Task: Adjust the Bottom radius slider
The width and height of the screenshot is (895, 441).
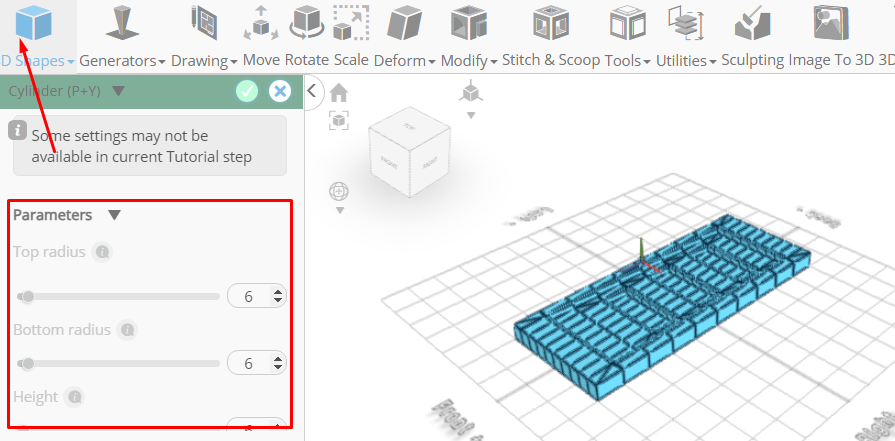Action: click(118, 363)
